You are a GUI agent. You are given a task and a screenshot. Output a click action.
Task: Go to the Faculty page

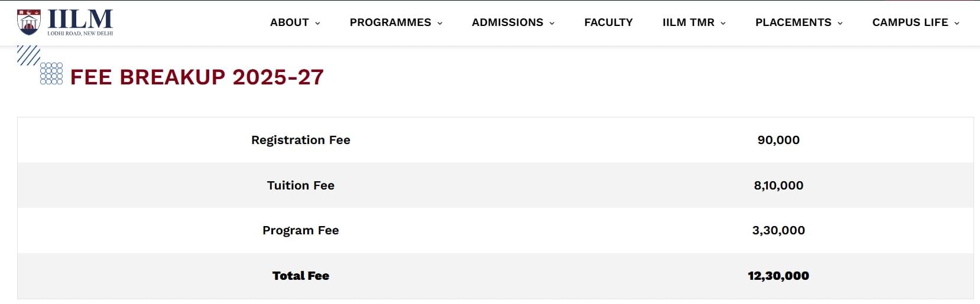608,22
